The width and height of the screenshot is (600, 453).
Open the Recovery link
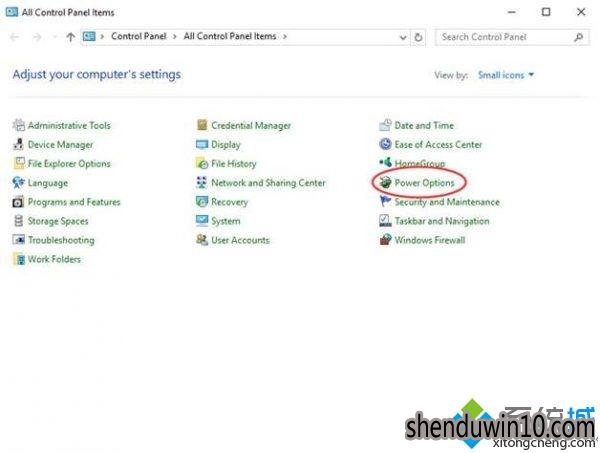(x=229, y=202)
